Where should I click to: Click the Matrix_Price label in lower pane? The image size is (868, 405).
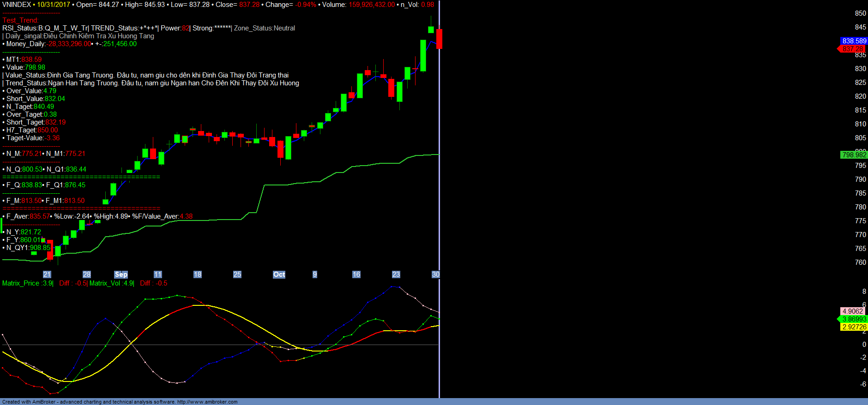click(21, 283)
